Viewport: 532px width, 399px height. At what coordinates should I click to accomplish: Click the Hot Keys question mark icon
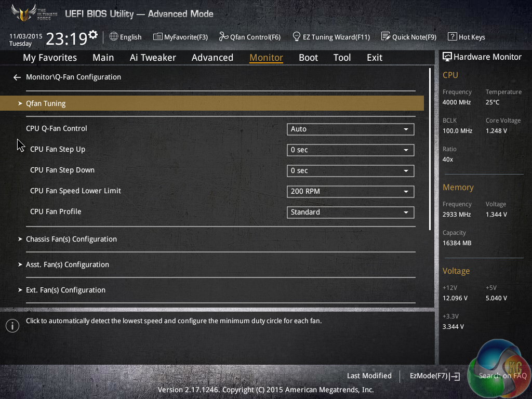click(453, 37)
